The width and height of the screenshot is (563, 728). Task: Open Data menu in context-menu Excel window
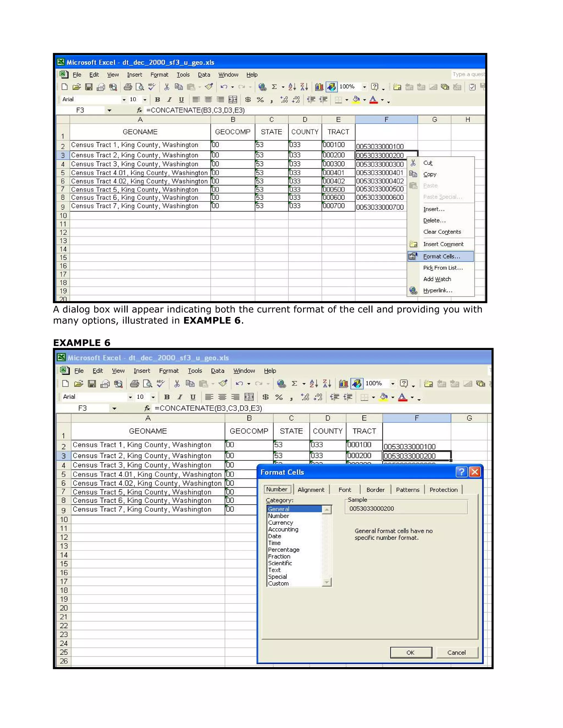[x=204, y=75]
